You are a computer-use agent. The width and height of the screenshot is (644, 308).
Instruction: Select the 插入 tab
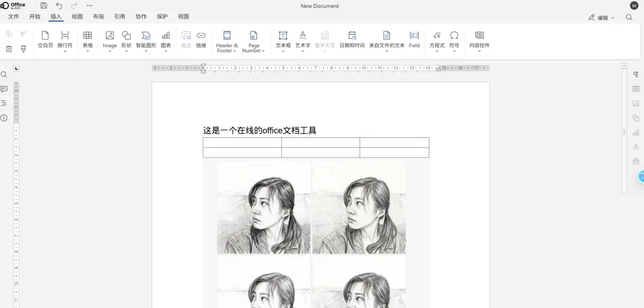click(x=56, y=17)
